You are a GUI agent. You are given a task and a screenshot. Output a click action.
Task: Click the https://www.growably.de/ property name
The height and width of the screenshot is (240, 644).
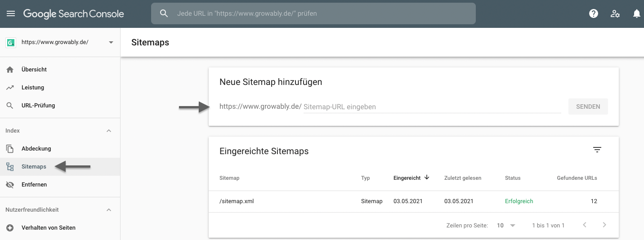[x=55, y=42]
